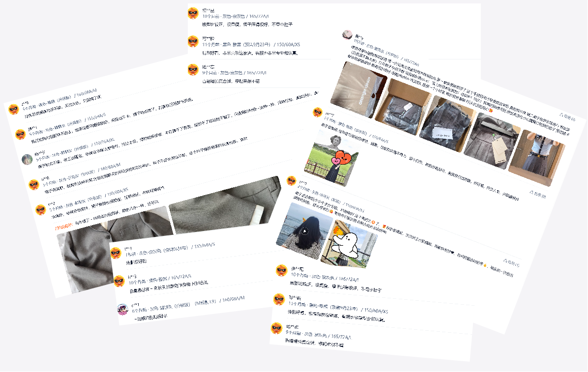This screenshot has width=588, height=372.
Task: Click avatar of the reviewer with the seaside video
Action: pyautogui.click(x=292, y=181)
